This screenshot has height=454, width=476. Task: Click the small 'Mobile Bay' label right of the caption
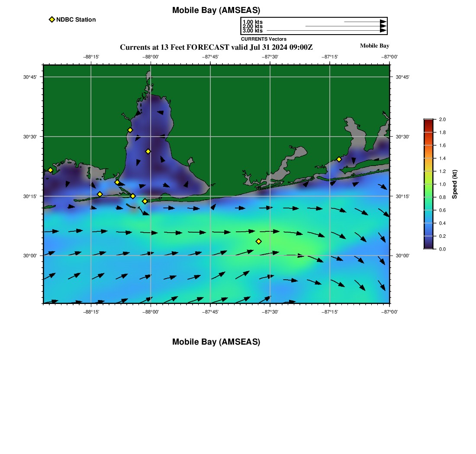(374, 46)
